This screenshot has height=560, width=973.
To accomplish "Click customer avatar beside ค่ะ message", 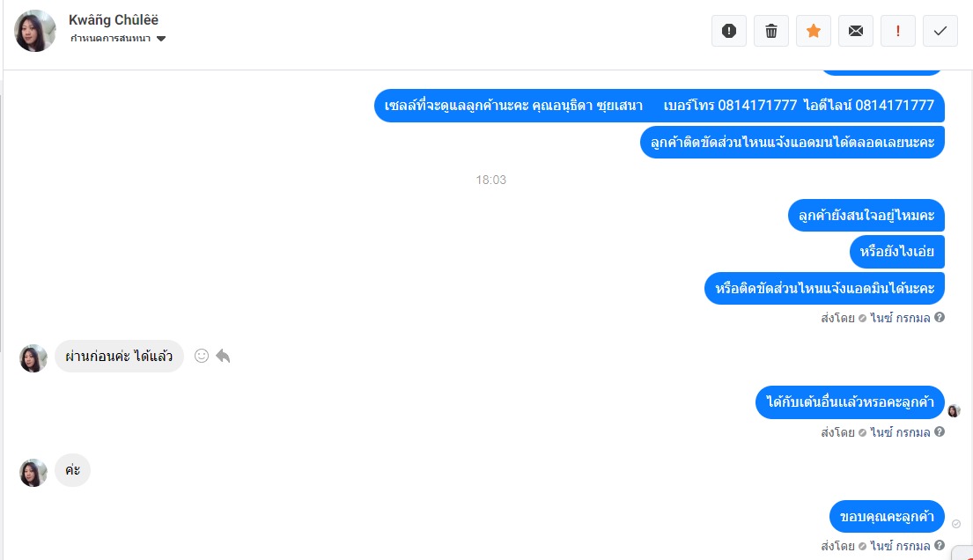I will coord(33,473).
